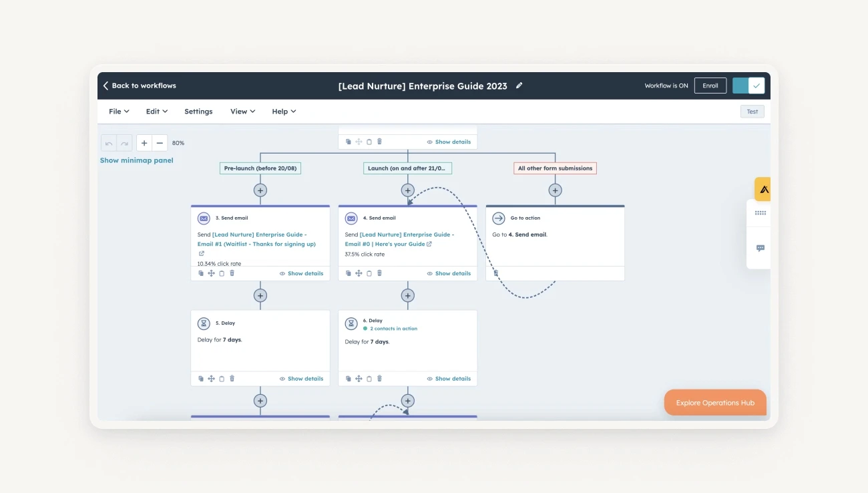The height and width of the screenshot is (493, 868).
Task: Open Settings in the menu bar
Action: click(x=198, y=112)
